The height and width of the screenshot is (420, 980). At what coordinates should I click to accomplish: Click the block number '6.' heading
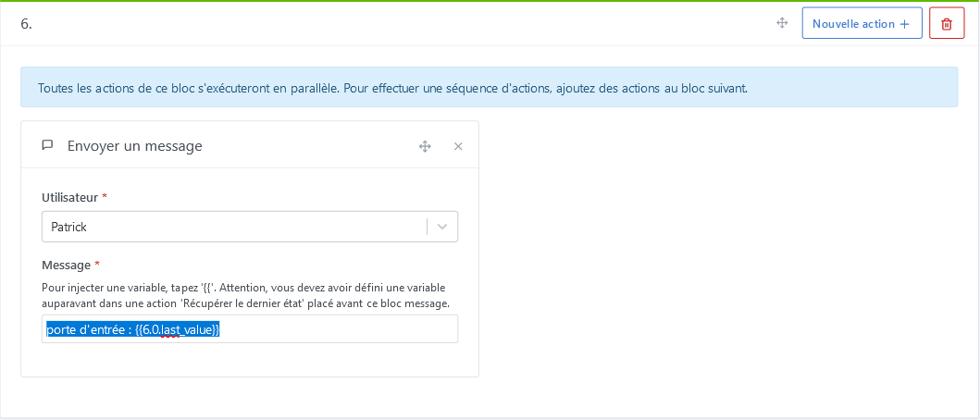[27, 24]
